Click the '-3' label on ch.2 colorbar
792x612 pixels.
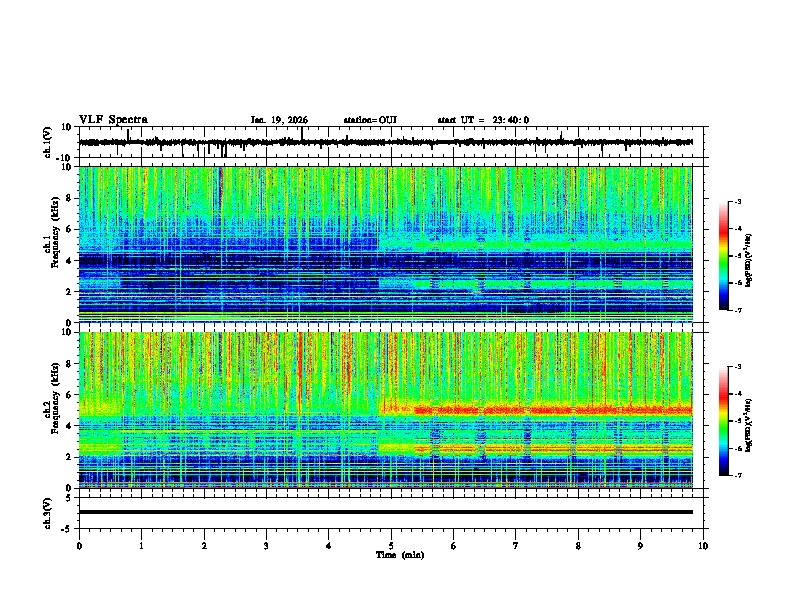pyautogui.click(x=737, y=367)
